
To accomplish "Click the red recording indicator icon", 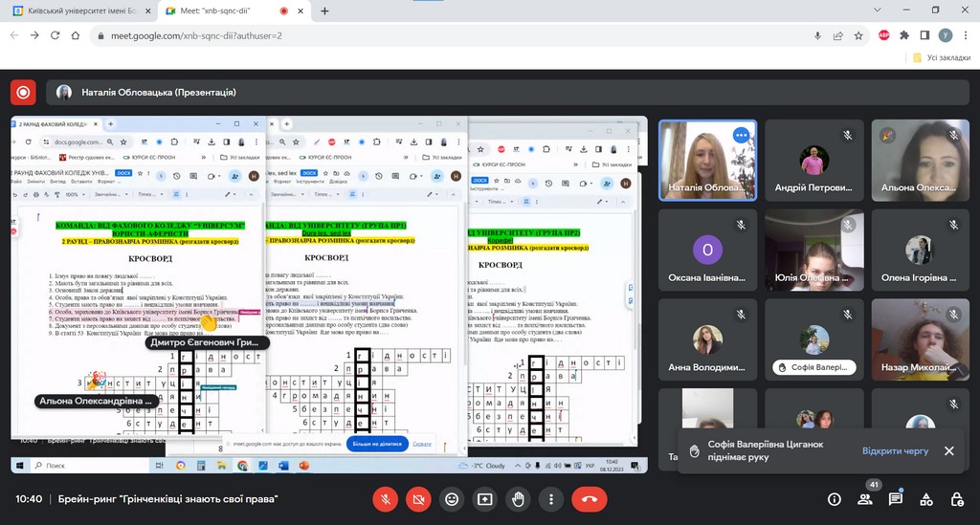I will pyautogui.click(x=23, y=93).
